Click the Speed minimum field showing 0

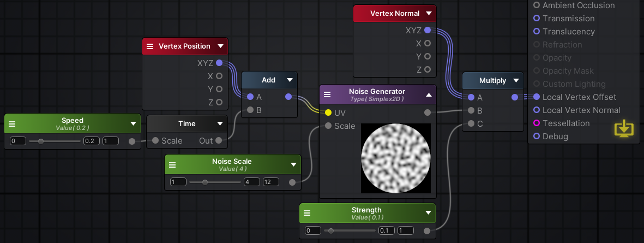[x=18, y=141]
